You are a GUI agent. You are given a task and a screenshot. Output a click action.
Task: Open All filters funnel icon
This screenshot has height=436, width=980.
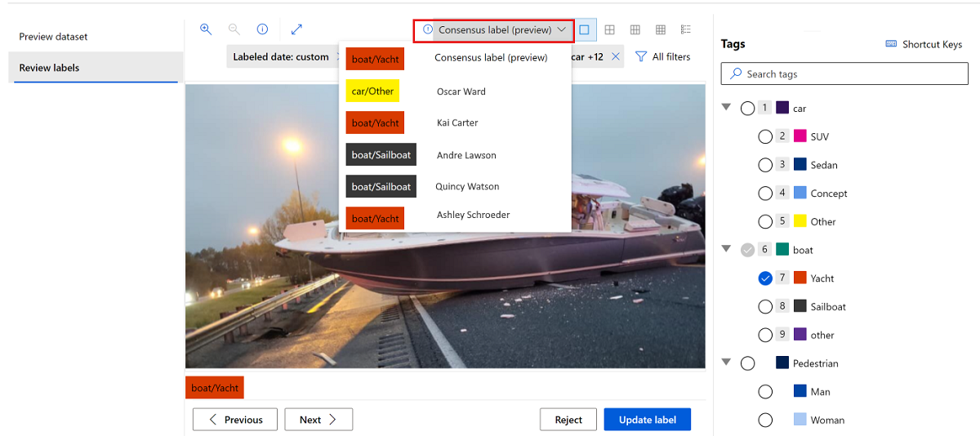point(641,57)
